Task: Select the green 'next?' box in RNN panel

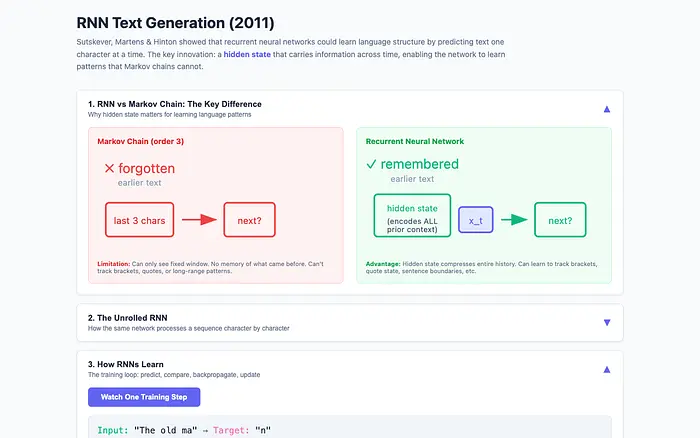Action: [x=560, y=220]
